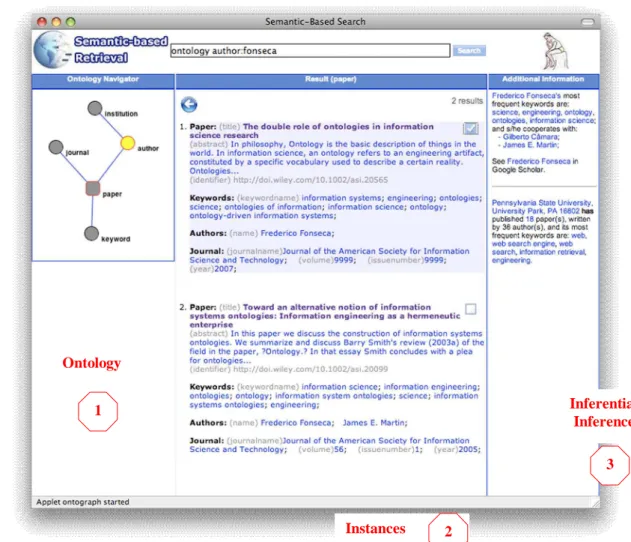Image resolution: width=631 pixels, height=542 pixels.
Task: Click James E. Martin author in second result
Action: coord(374,422)
